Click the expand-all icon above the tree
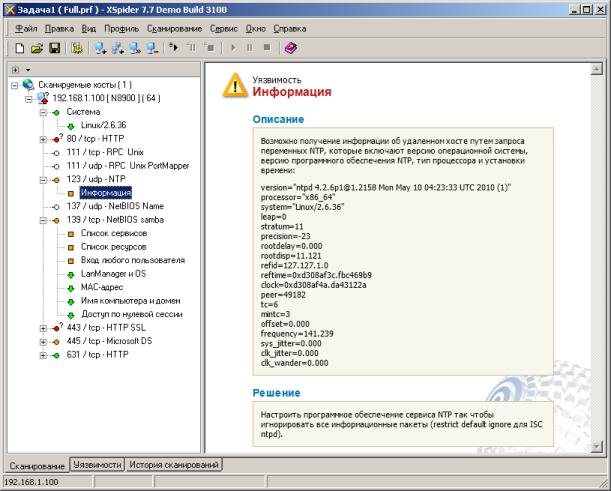Screen dimensions: 611x491 (x=15, y=70)
